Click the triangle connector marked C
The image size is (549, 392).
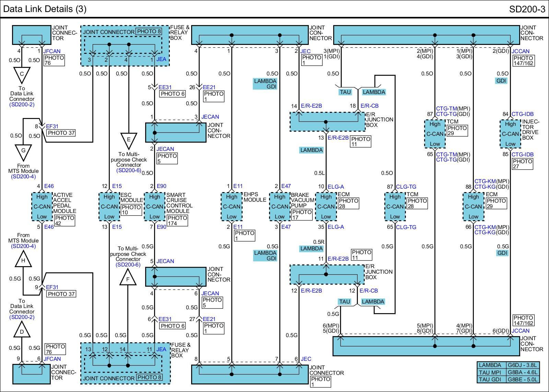pyautogui.click(x=22, y=74)
